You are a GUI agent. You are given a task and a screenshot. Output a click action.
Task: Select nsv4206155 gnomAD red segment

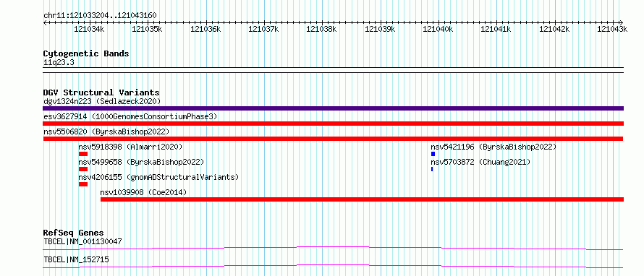[83, 184]
